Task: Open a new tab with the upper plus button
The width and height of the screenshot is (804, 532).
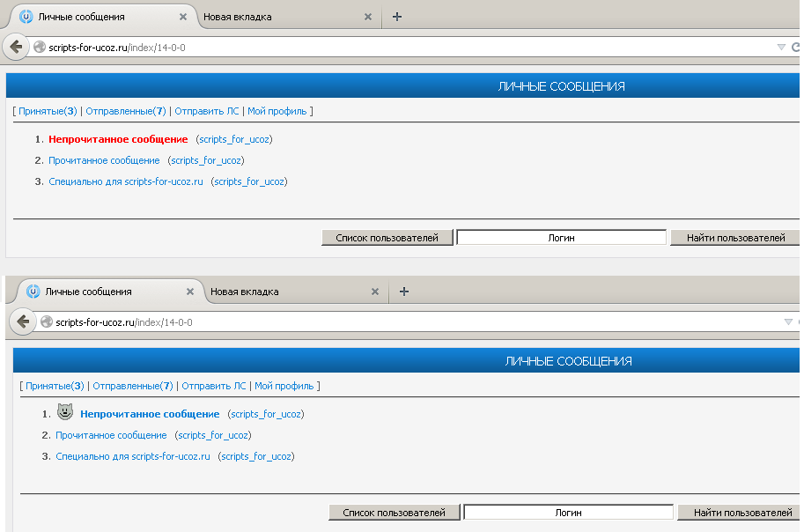Action: pyautogui.click(x=397, y=17)
